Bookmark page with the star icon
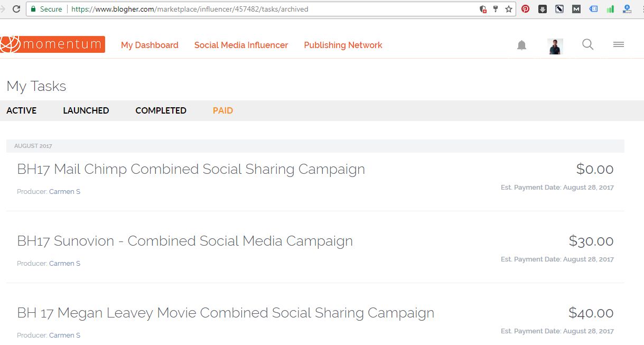Image resolution: width=644 pixels, height=345 pixels. pos(509,9)
